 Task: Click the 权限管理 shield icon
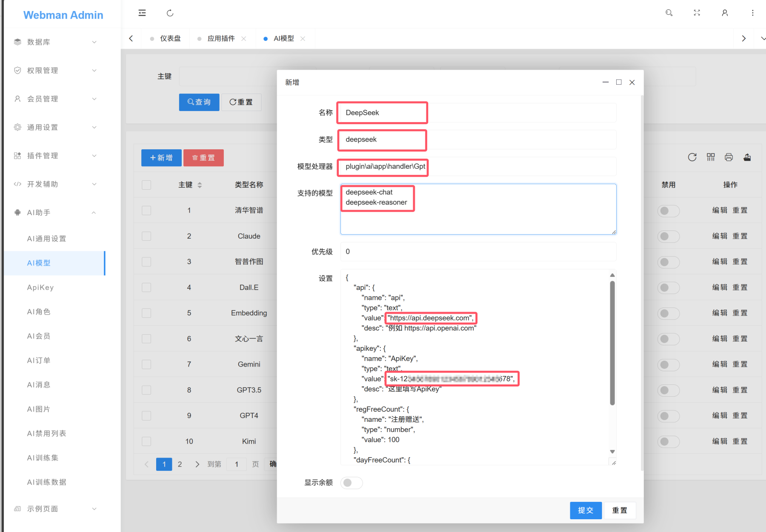coord(17,70)
